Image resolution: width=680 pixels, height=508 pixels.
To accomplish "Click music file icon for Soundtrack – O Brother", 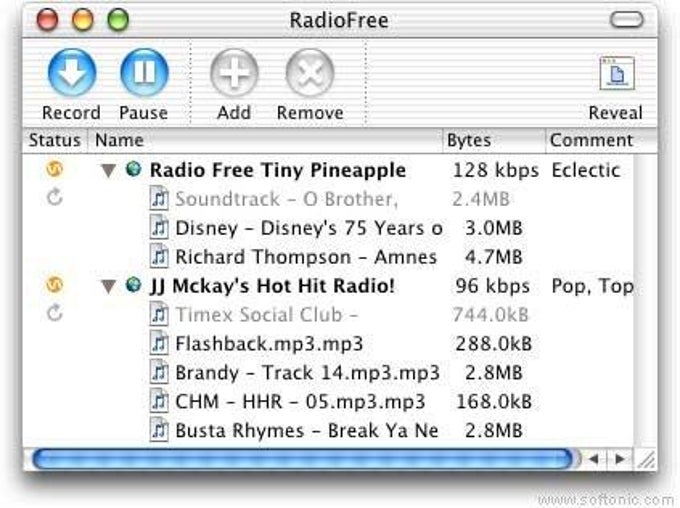I will click(x=159, y=198).
